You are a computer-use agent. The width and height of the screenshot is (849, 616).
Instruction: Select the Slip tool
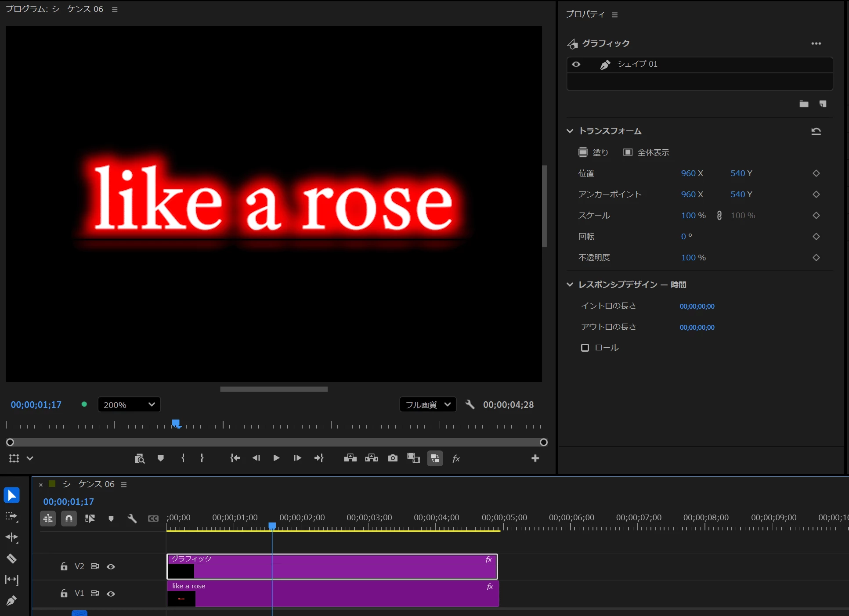12,580
